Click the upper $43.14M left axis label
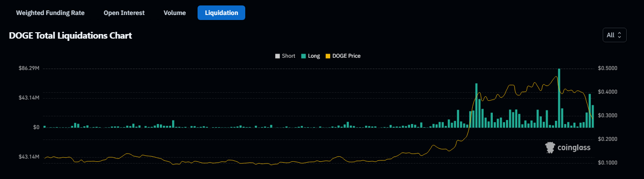 (29, 98)
